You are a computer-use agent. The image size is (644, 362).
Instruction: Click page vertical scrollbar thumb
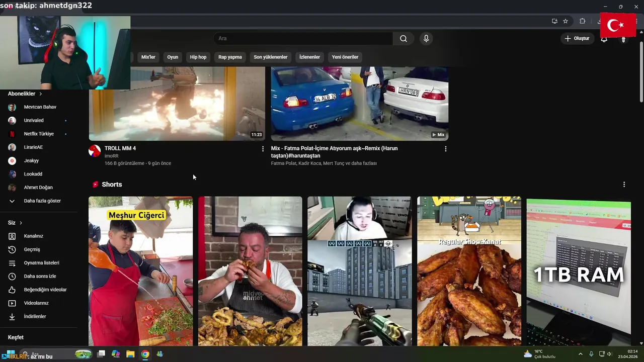tap(641, 71)
